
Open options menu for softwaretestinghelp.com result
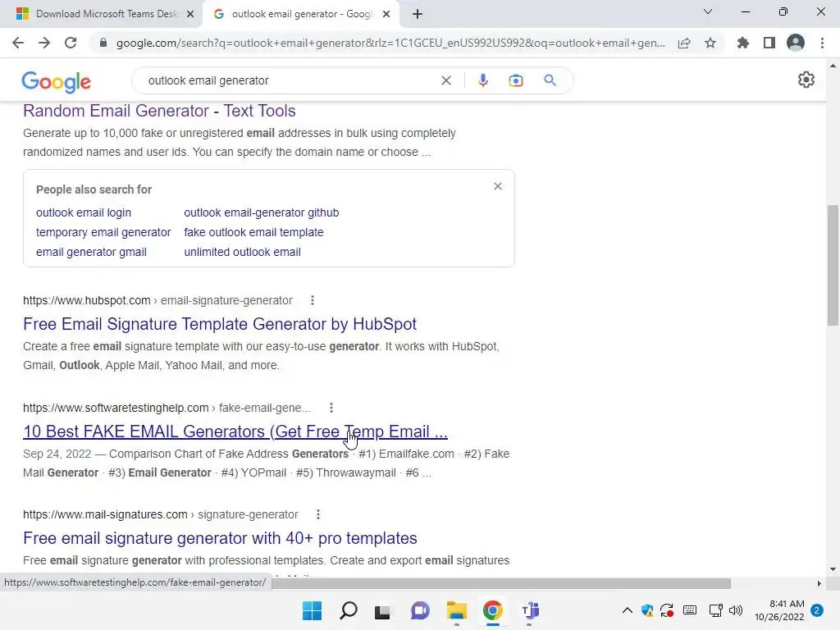pos(331,408)
